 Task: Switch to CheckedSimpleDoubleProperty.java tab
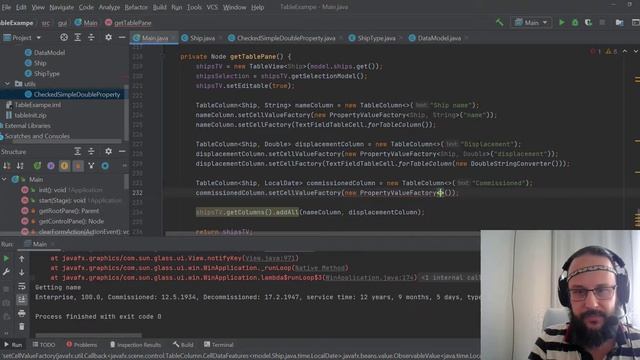[x=286, y=38]
